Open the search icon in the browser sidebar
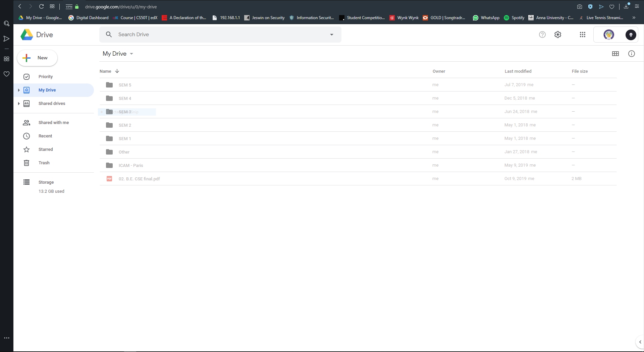This screenshot has width=644, height=352. [6, 23]
